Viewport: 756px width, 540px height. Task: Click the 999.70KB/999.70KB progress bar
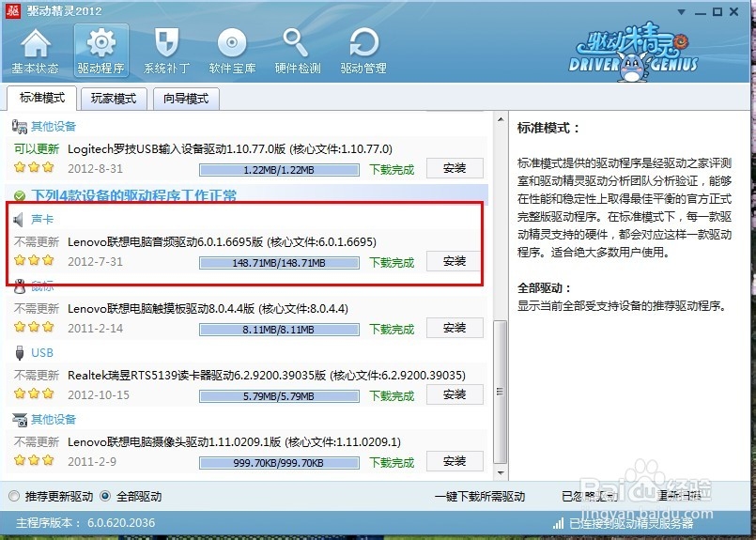click(279, 463)
